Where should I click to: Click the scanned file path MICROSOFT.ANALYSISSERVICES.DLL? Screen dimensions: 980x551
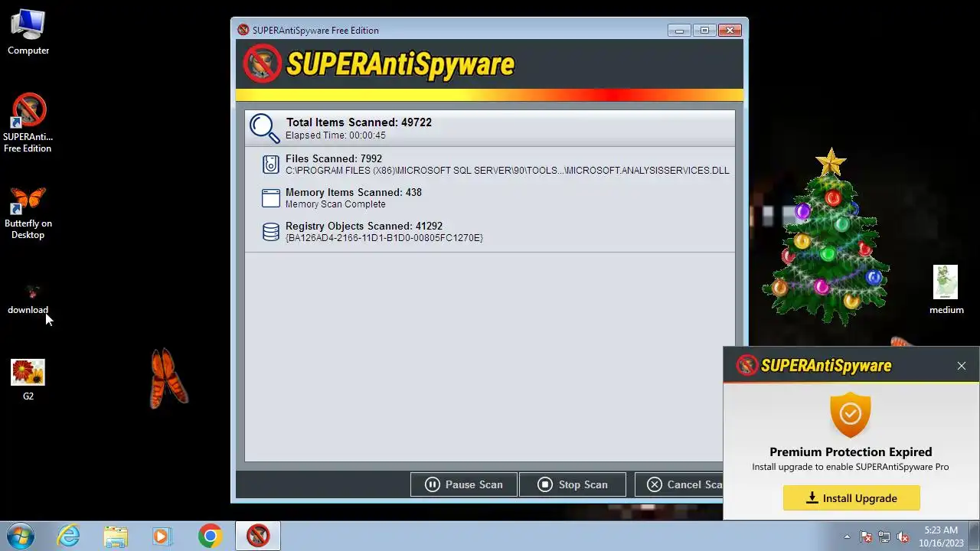click(508, 171)
